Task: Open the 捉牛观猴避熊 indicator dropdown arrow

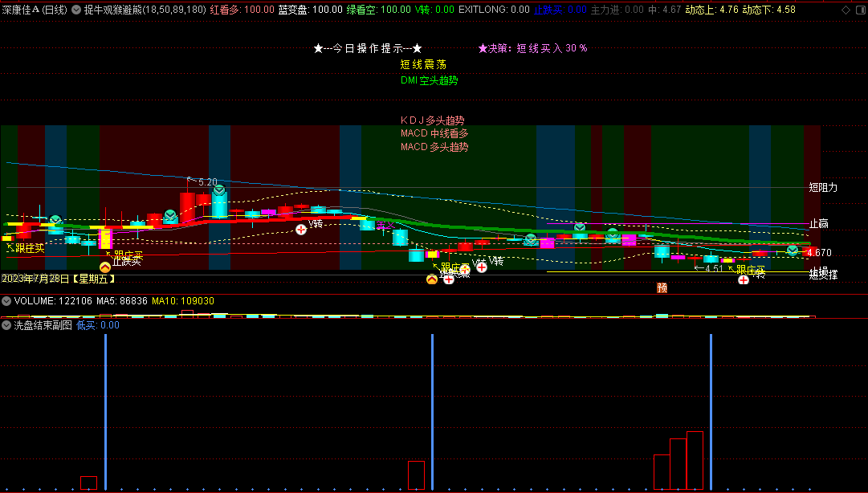Action: [76, 10]
